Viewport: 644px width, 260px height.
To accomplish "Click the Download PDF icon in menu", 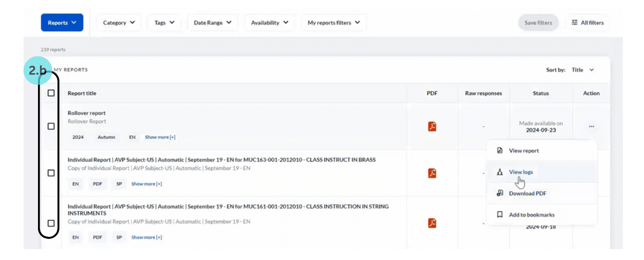I will (x=500, y=193).
